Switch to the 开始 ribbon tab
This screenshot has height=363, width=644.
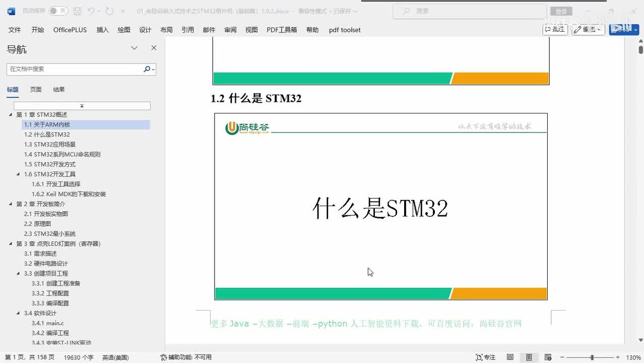(37, 30)
